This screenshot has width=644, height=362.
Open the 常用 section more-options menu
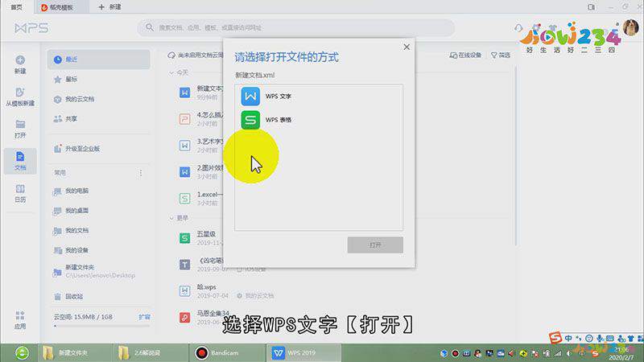(140, 173)
